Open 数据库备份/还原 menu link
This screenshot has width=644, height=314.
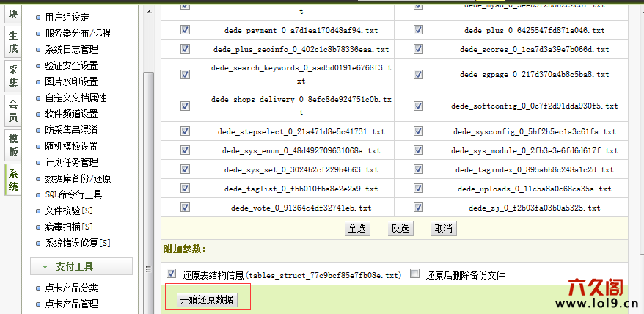point(78,179)
